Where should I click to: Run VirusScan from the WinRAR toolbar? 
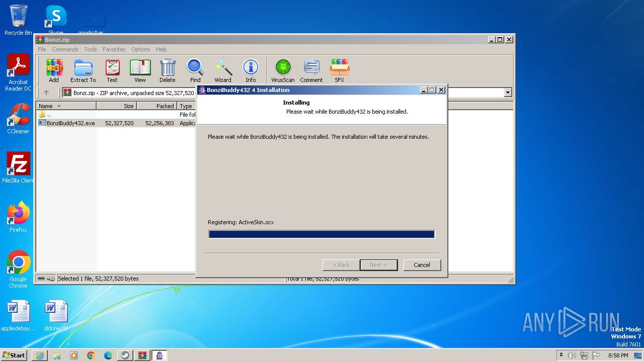tap(283, 70)
